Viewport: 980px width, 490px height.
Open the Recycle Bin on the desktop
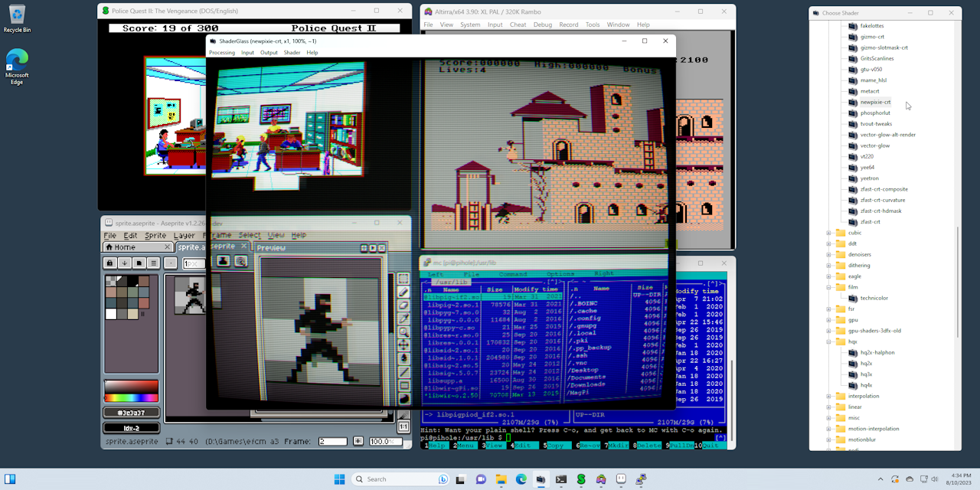(17, 14)
